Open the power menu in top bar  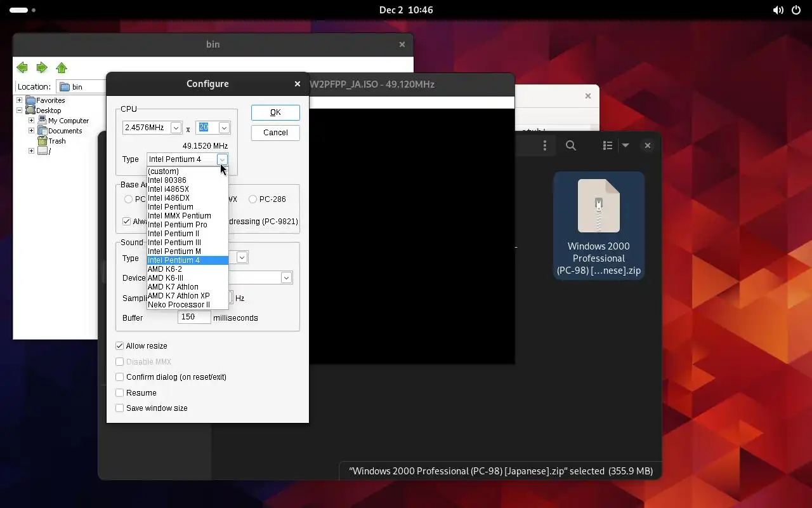[x=797, y=10]
